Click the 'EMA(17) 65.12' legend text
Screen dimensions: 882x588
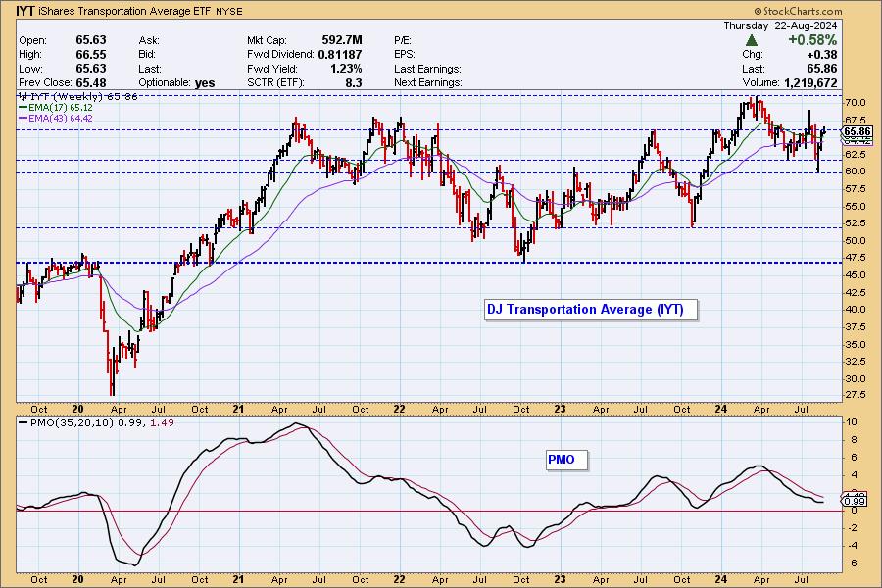(x=61, y=108)
